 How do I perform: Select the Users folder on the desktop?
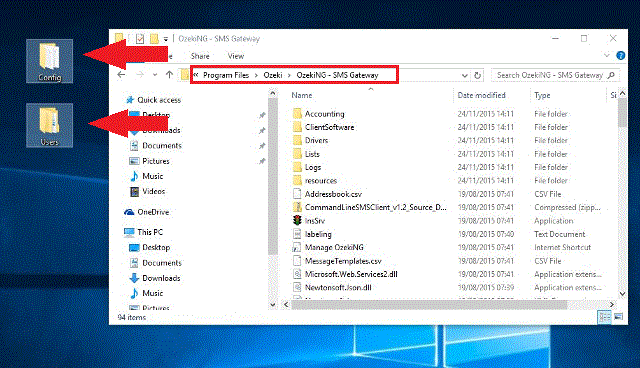click(x=49, y=125)
